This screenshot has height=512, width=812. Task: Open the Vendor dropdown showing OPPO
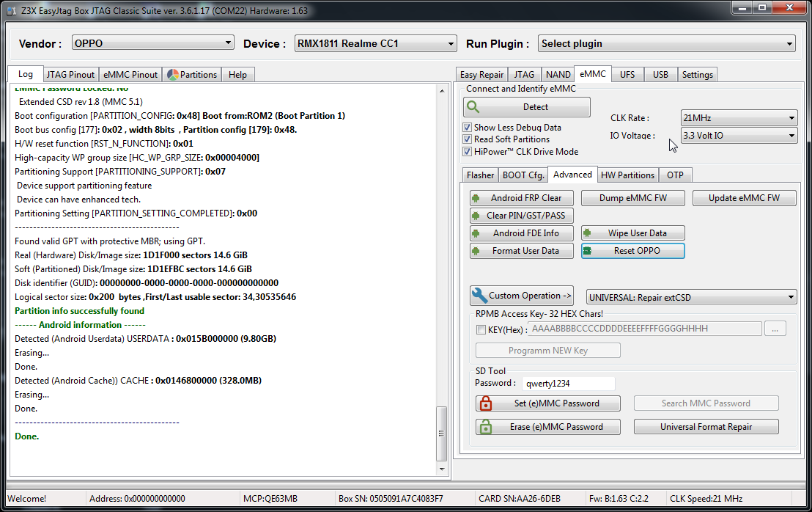point(152,43)
